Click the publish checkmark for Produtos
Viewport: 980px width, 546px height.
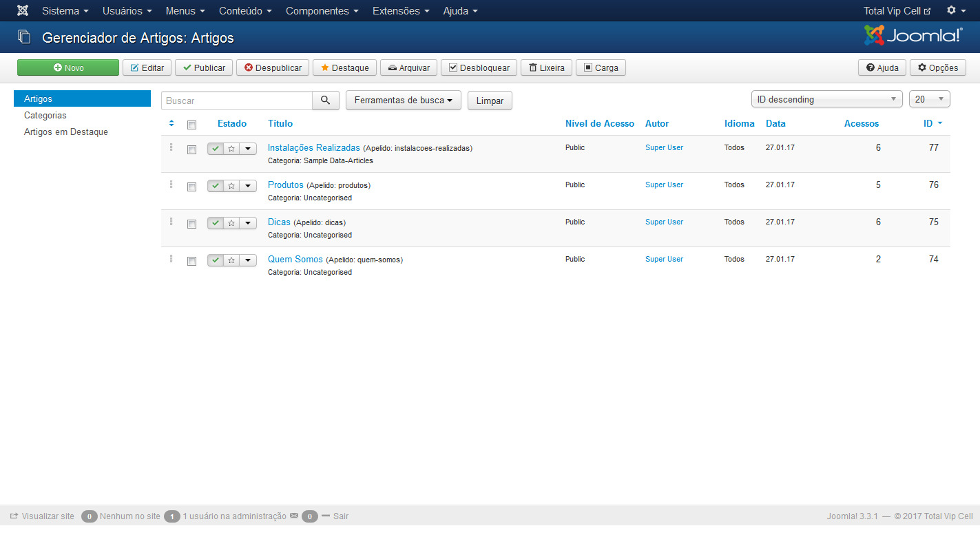[216, 185]
